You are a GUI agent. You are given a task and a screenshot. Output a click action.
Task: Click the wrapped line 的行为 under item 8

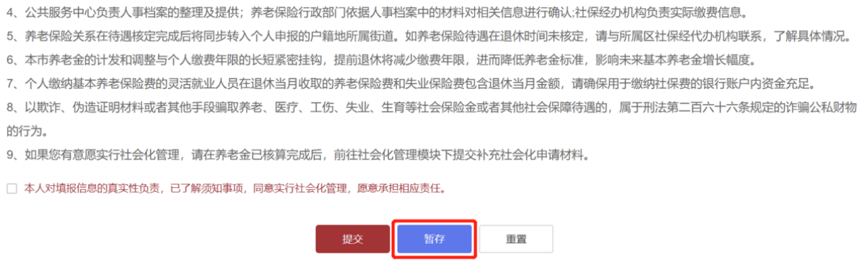(24, 130)
